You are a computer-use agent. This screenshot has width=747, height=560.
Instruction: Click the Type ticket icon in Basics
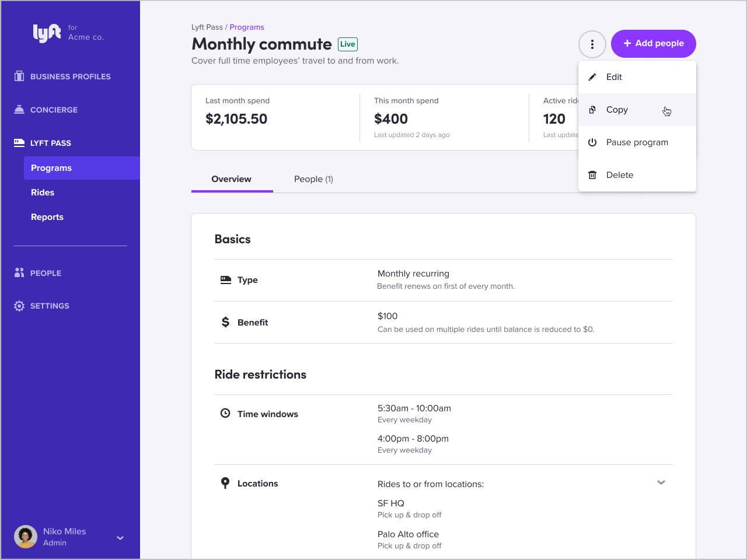click(x=225, y=279)
